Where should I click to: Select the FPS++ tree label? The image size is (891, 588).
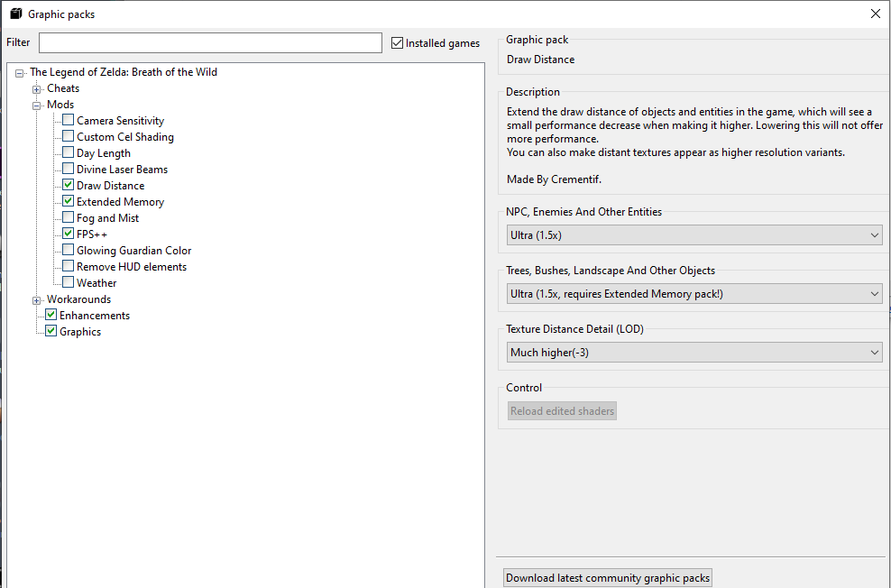[92, 234]
